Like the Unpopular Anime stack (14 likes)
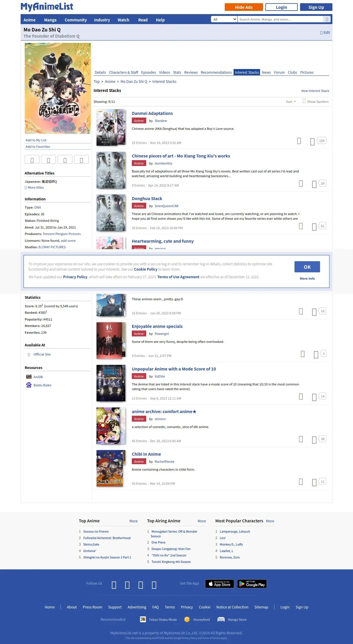The height and width of the screenshot is (644, 353). pyautogui.click(x=314, y=397)
